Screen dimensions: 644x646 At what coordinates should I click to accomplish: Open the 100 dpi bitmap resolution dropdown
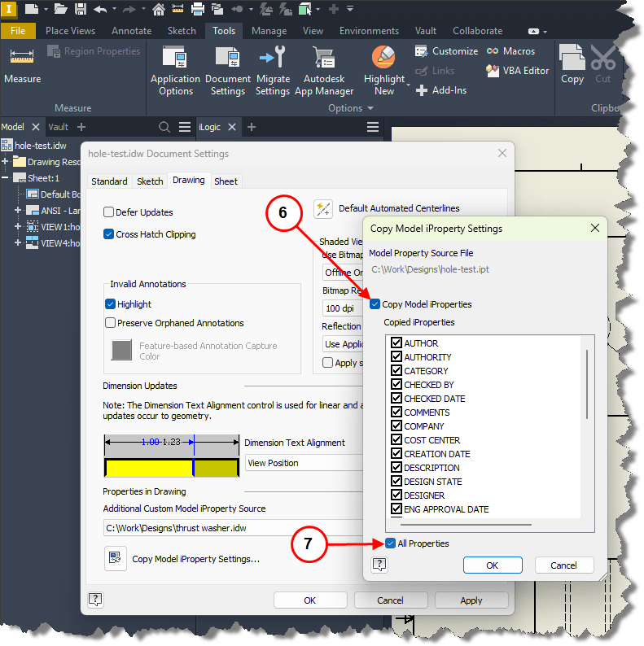coord(343,308)
